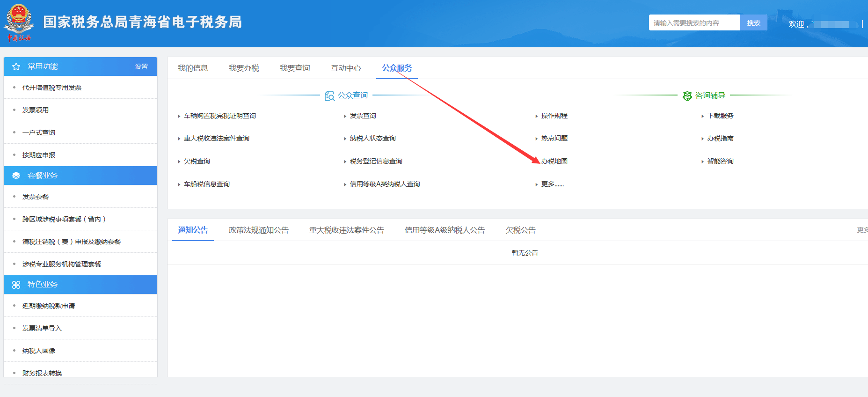Open 发票领用 in the sidebar
The height and width of the screenshot is (397, 868).
[36, 110]
